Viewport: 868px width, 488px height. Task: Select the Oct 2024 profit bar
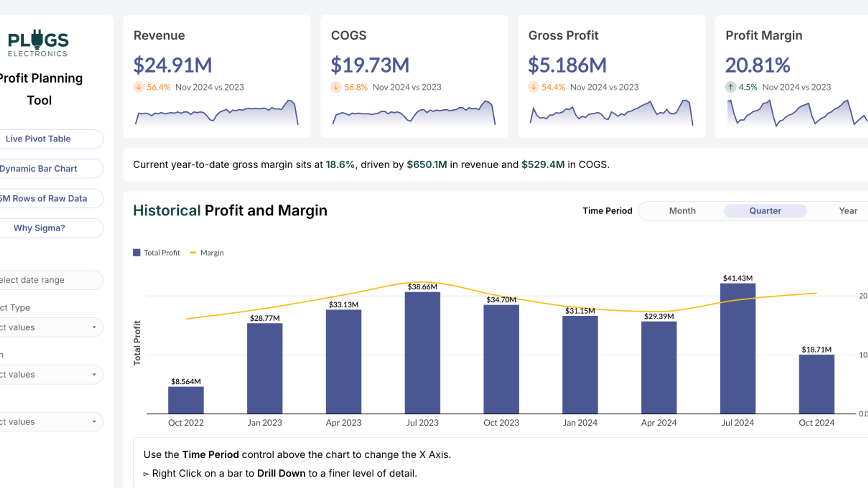(x=817, y=384)
